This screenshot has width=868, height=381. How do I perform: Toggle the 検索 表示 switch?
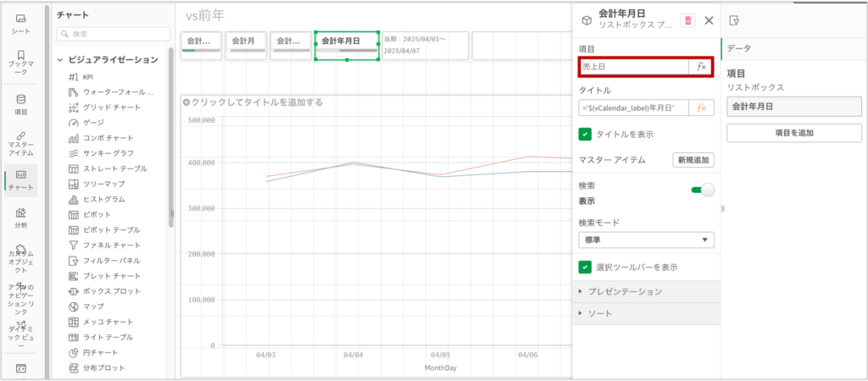703,190
